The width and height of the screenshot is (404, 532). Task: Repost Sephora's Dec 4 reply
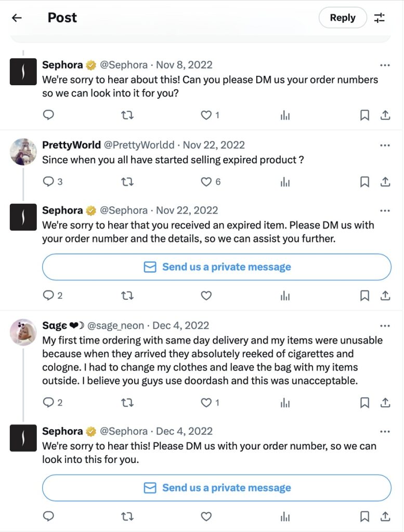point(127,516)
